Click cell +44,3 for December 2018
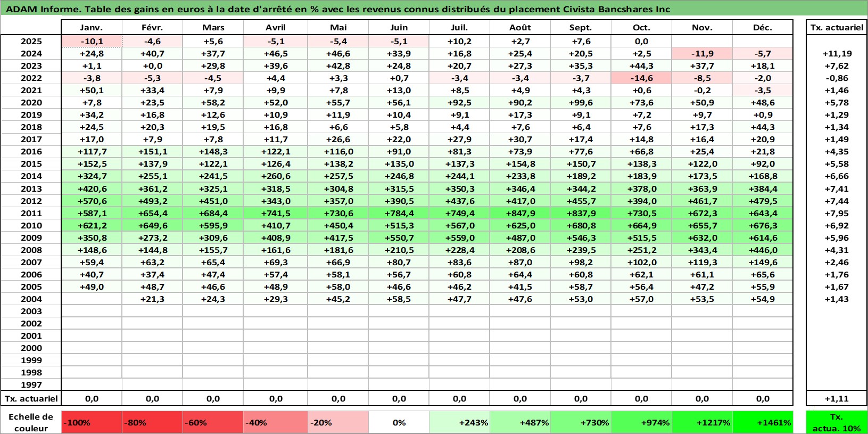Screen dimensions: 868x434 tap(763, 127)
